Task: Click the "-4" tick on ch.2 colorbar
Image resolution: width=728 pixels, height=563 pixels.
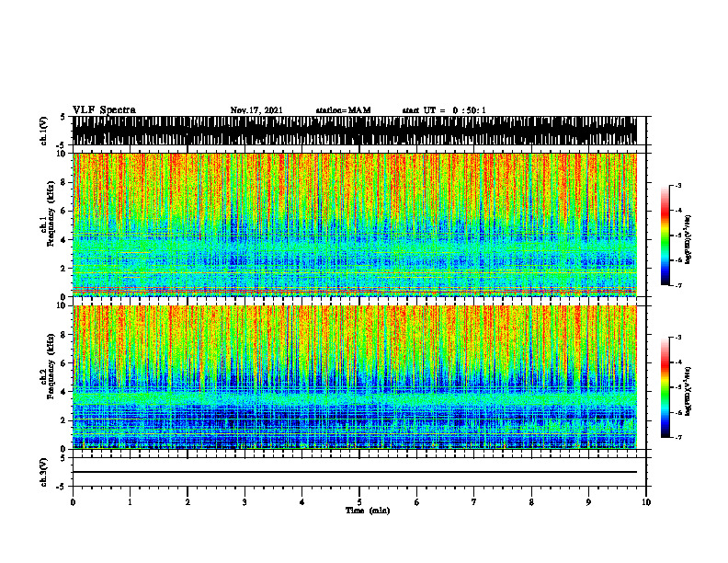Action: [677, 362]
